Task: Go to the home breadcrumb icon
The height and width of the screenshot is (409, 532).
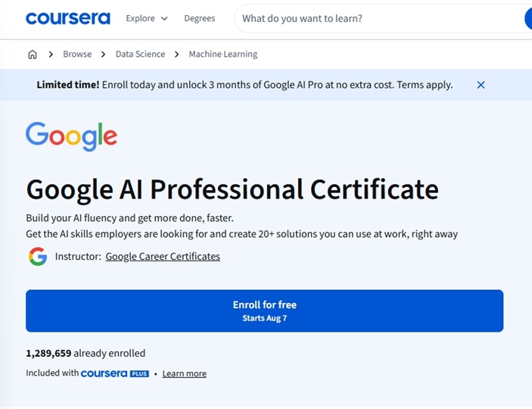Action: tap(33, 55)
